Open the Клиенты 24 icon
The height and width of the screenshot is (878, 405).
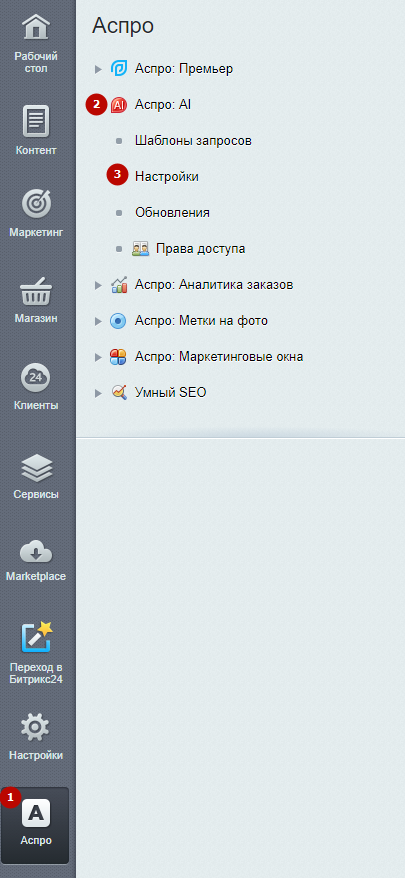click(36, 377)
